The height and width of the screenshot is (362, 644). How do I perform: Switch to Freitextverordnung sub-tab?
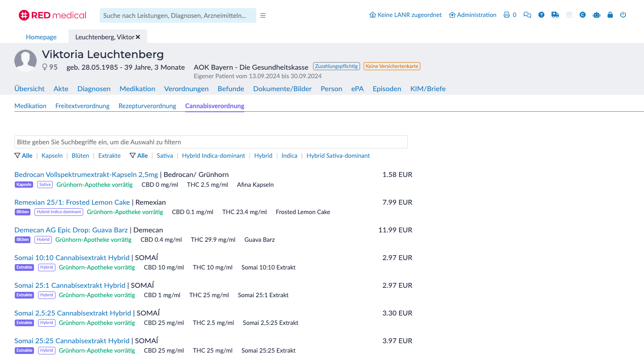click(x=82, y=106)
